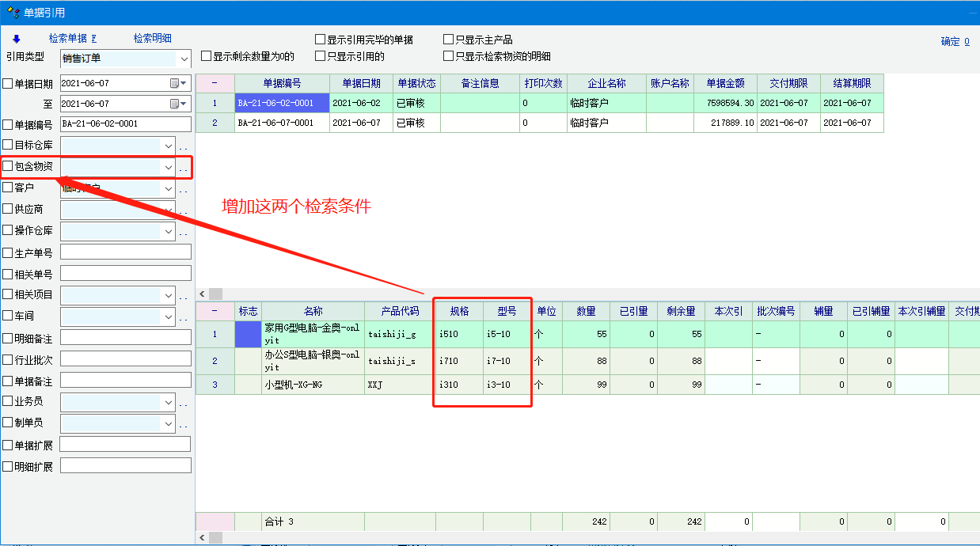The height and width of the screenshot is (546, 980).
Task: Open calendar picker for end date
Action: coord(178,104)
